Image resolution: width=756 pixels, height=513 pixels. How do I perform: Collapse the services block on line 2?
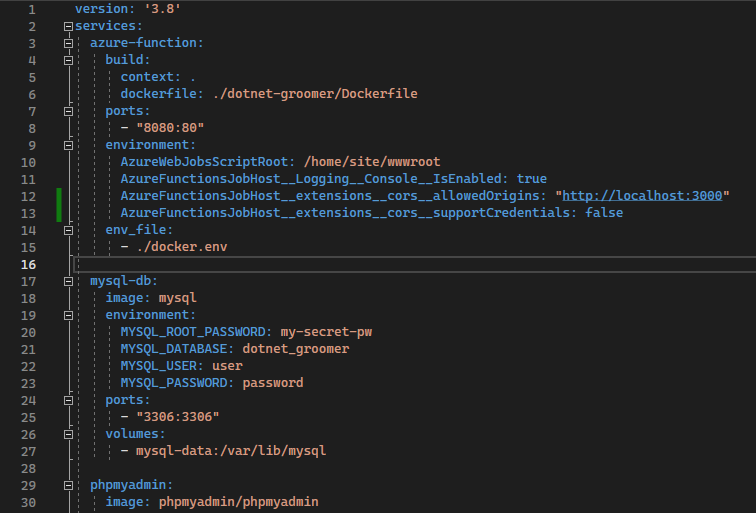(x=68, y=27)
